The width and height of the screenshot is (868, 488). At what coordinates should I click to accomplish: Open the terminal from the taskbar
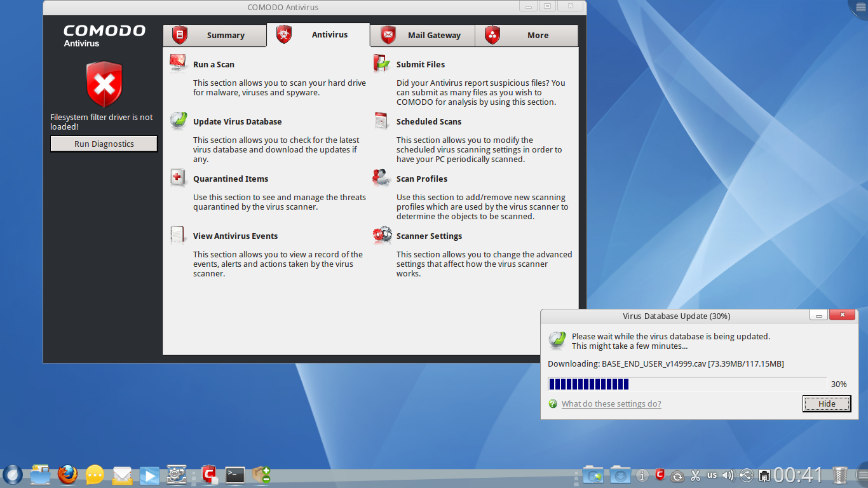(235, 475)
